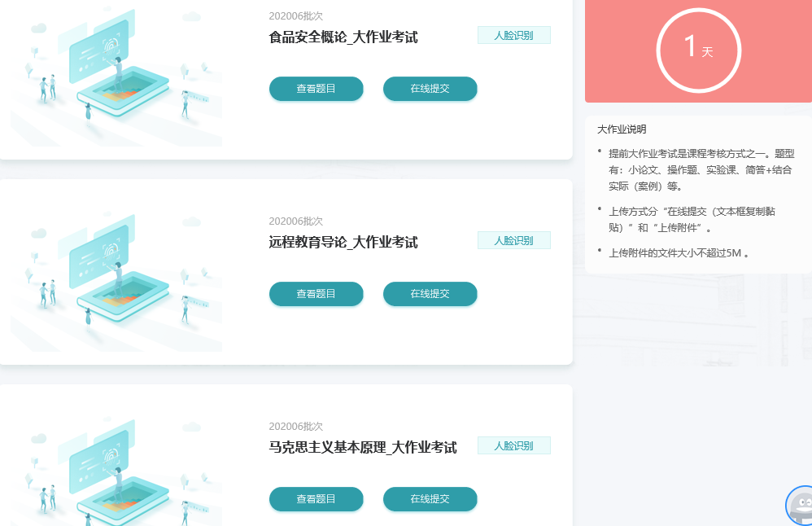The height and width of the screenshot is (526, 812).
Task: Click 202006批次 label above 马克思主义基本原理
Action: [295, 427]
